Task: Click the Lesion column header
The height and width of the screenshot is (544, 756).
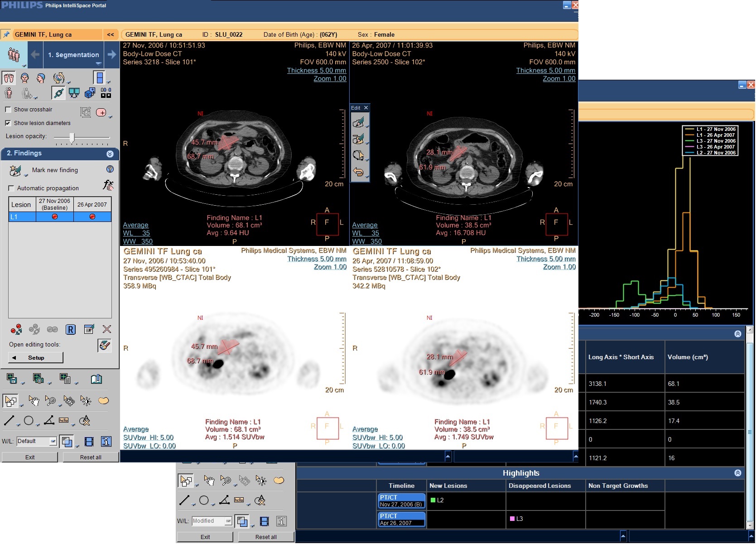Action: pos(21,205)
